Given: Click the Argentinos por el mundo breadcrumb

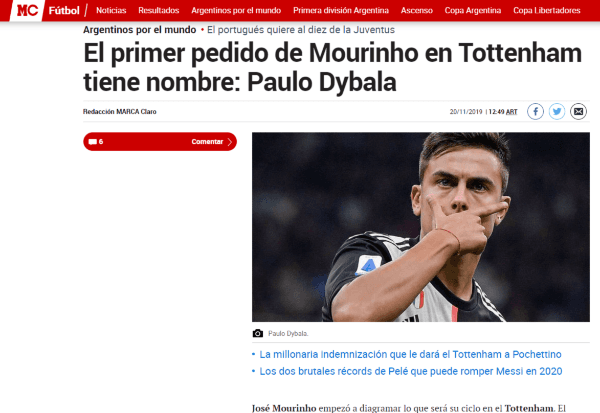Looking at the screenshot, I should [x=139, y=30].
